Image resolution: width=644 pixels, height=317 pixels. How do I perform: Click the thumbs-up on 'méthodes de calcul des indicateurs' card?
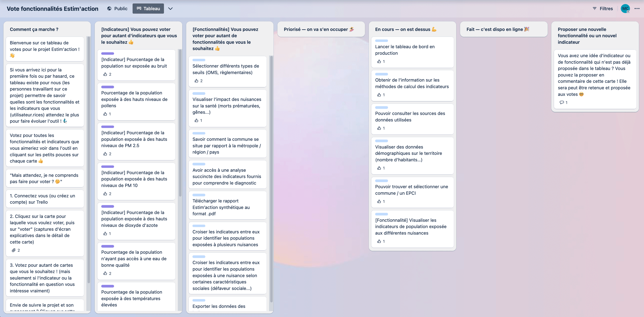coord(379,95)
